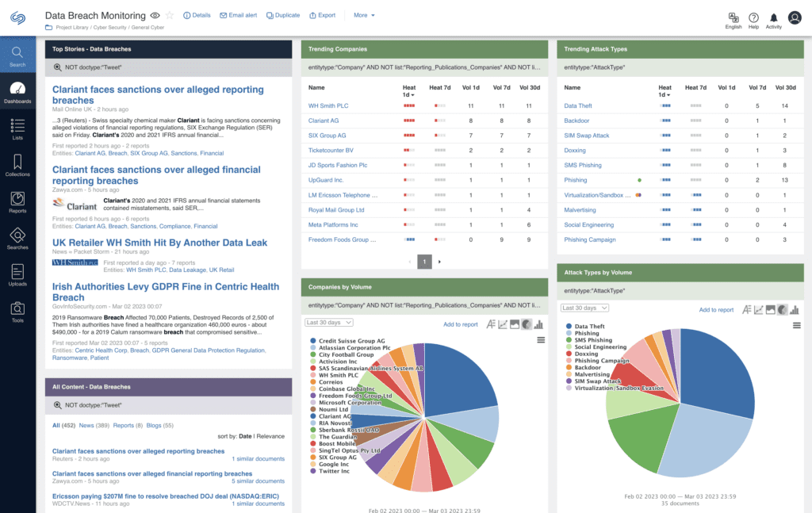This screenshot has height=513, width=812.
Task: Click the Email alert button
Action: (x=238, y=16)
